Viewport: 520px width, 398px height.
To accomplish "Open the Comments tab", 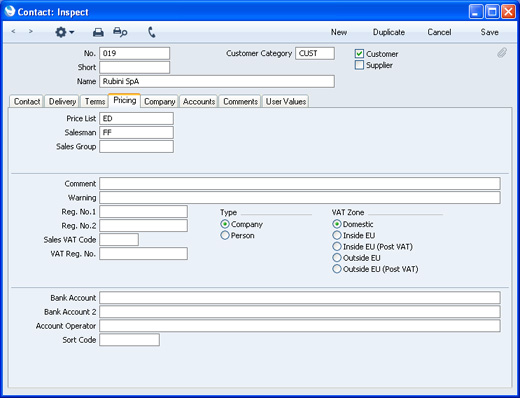I will (240, 101).
